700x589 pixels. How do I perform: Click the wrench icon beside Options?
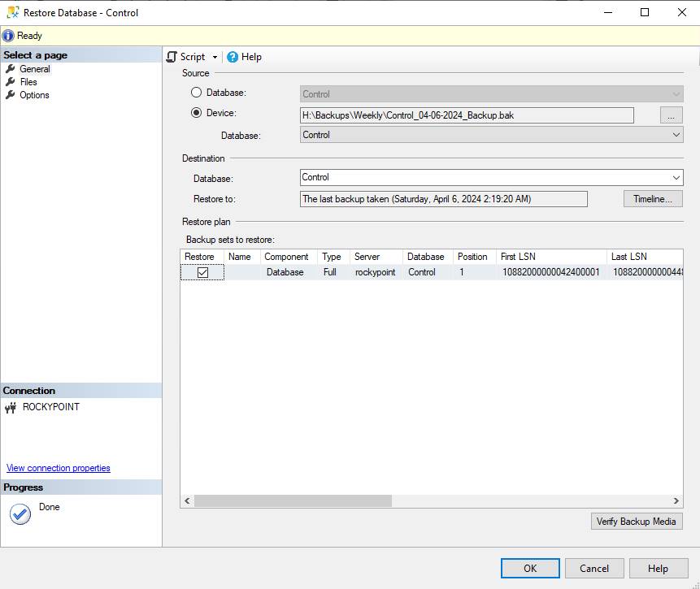pyautogui.click(x=11, y=95)
